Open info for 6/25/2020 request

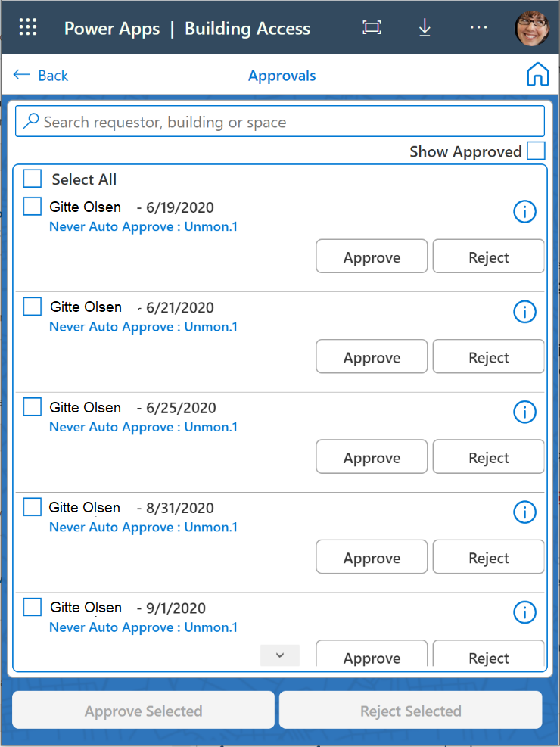pos(524,412)
